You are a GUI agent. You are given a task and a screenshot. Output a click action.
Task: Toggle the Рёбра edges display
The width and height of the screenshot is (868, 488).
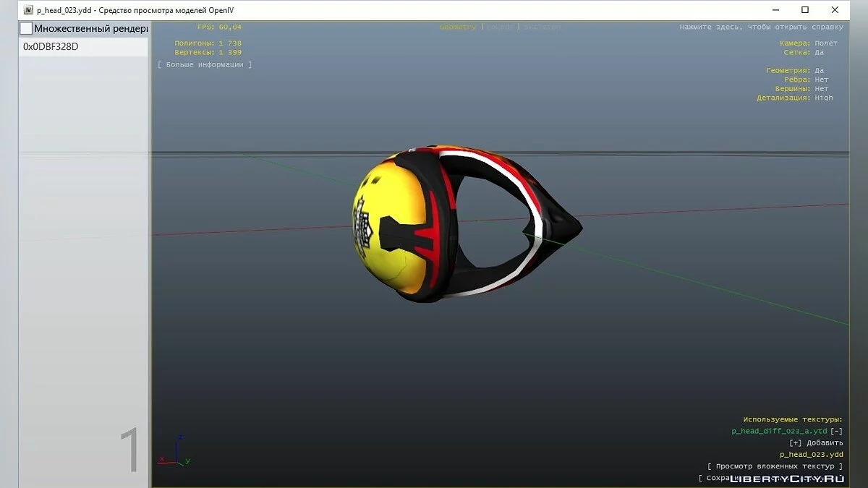(x=821, y=80)
